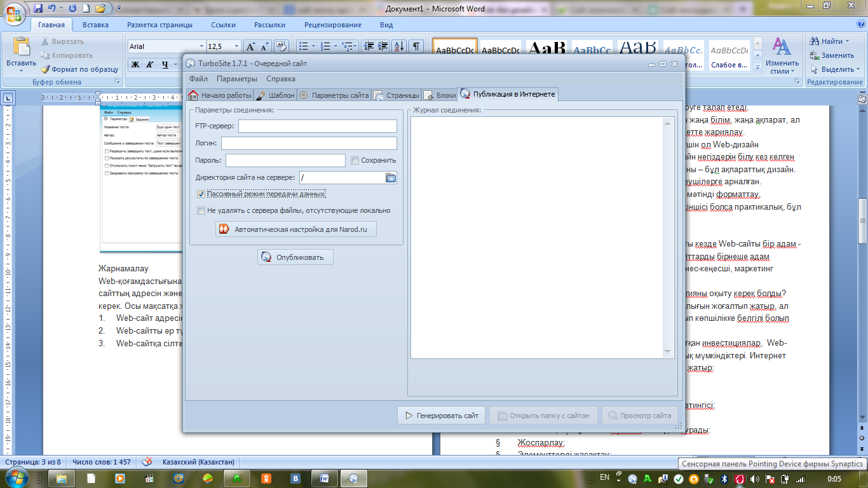Decrease paragraph indent
This screenshot has height=488, width=868.
(x=369, y=46)
